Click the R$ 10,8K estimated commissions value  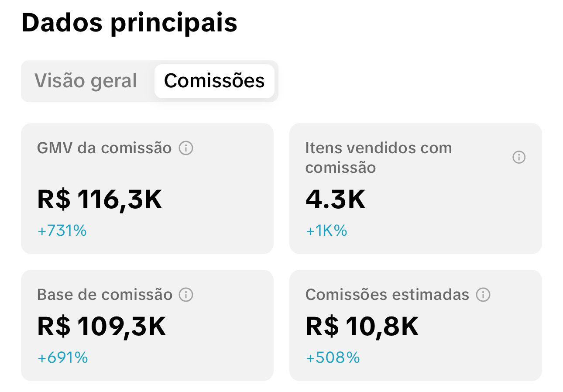pyautogui.click(x=362, y=327)
